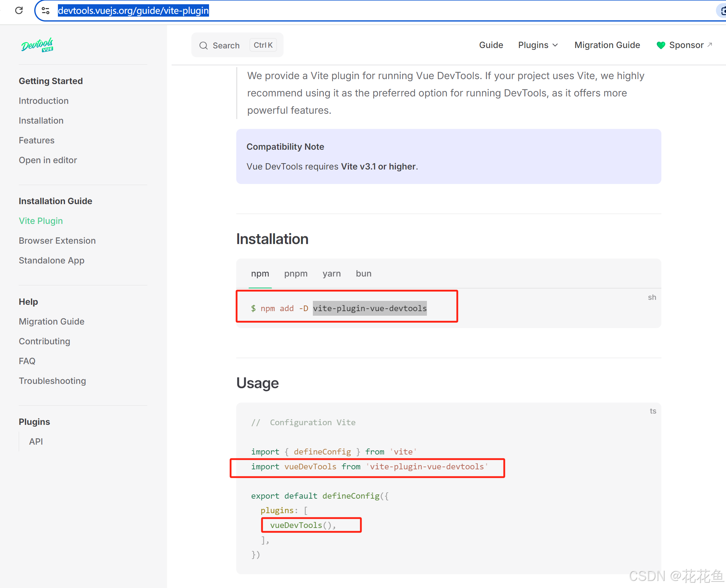Click the search magnifier icon
This screenshot has width=726, height=588.
(x=203, y=46)
